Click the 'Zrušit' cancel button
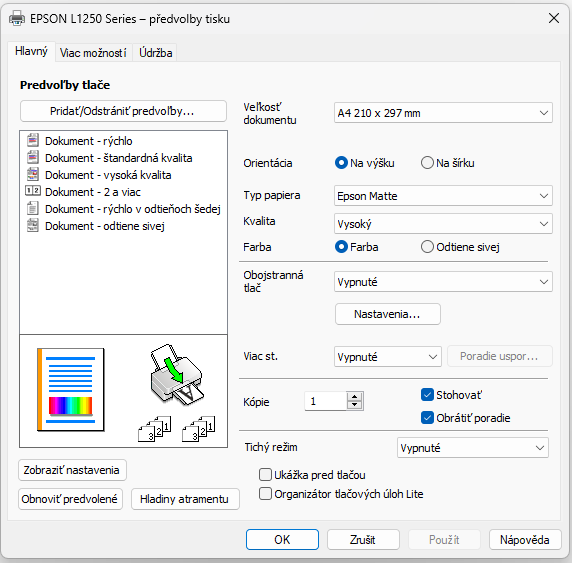 pyautogui.click(x=363, y=539)
